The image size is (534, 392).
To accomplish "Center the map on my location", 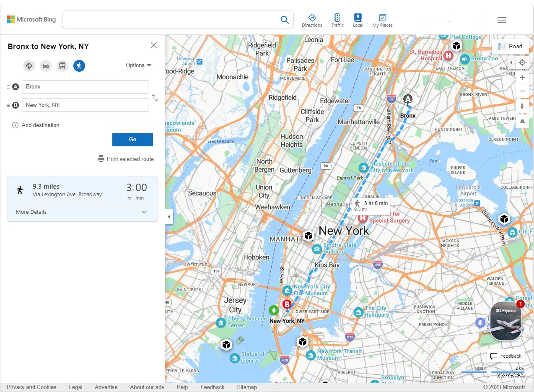I will (x=522, y=62).
